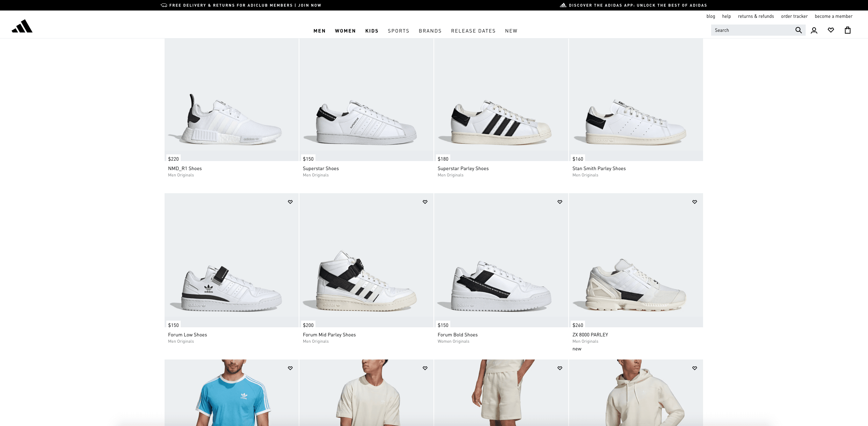
Task: Open the MEN menu
Action: 319,31
